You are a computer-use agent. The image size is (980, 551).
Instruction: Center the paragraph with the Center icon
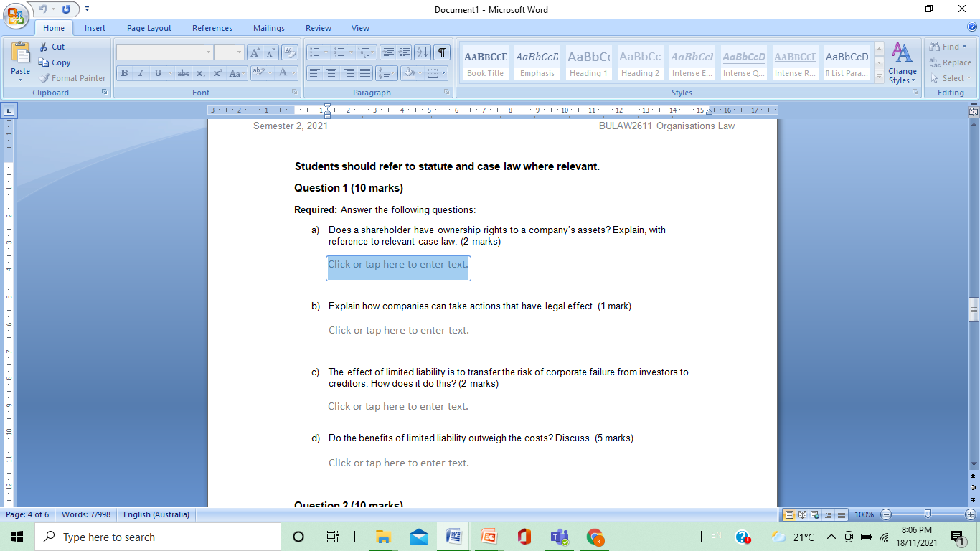[x=331, y=73]
